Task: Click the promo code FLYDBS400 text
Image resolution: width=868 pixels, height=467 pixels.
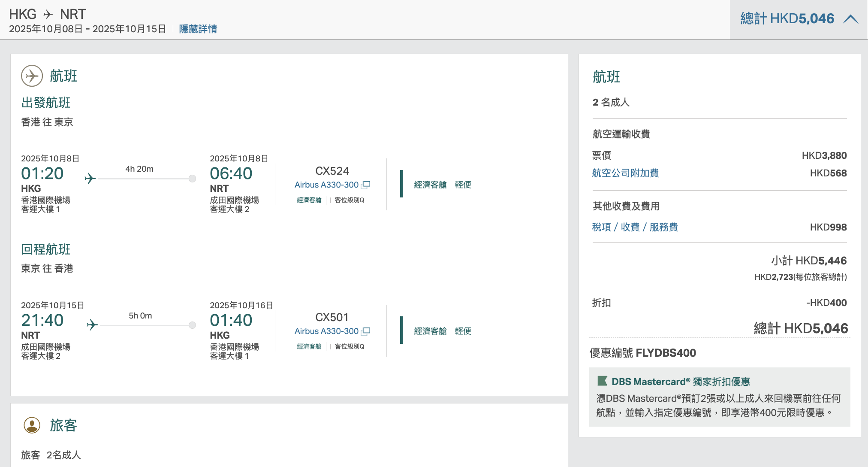Action: [x=666, y=353]
